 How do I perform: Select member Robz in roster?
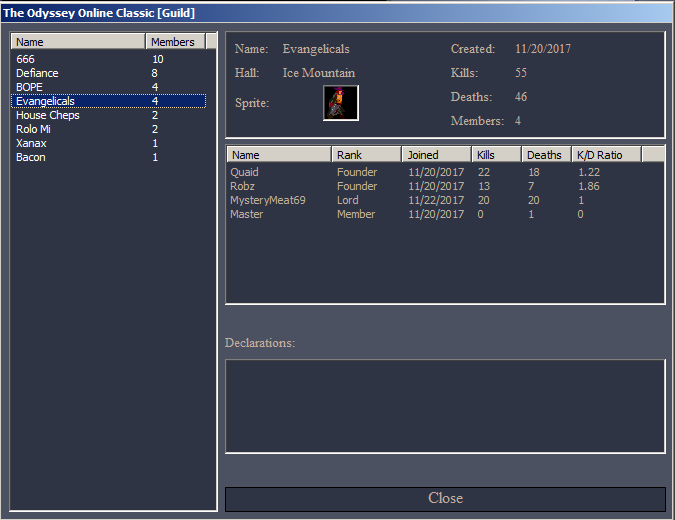(242, 186)
